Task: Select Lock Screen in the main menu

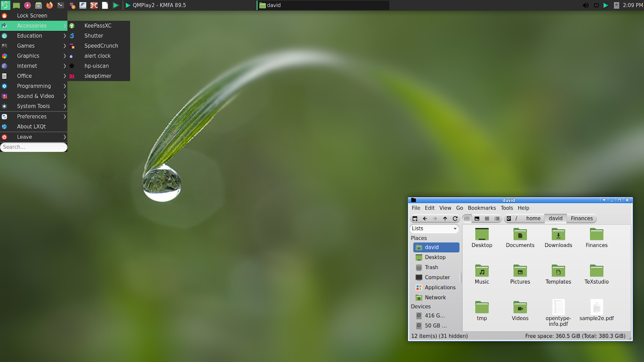Action: coord(34,16)
